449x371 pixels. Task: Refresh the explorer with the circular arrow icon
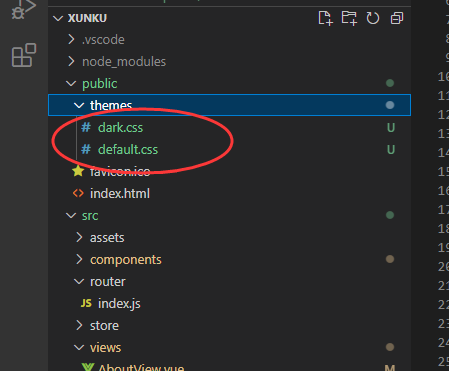373,18
